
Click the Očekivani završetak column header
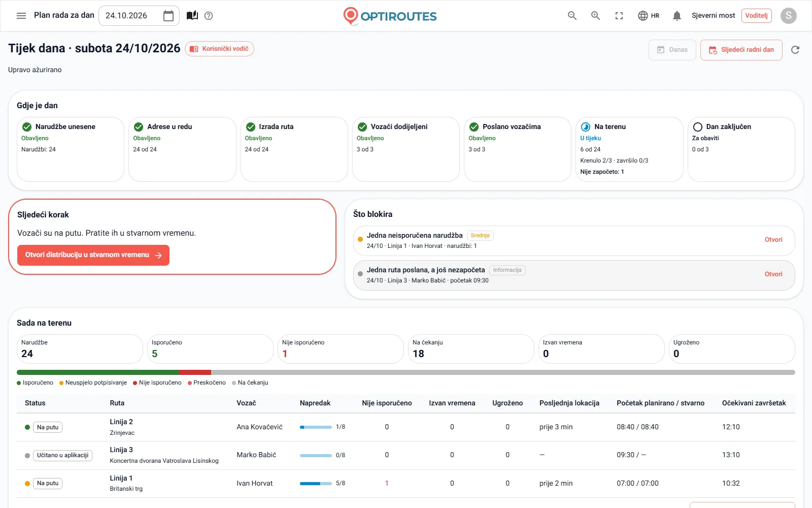point(754,403)
